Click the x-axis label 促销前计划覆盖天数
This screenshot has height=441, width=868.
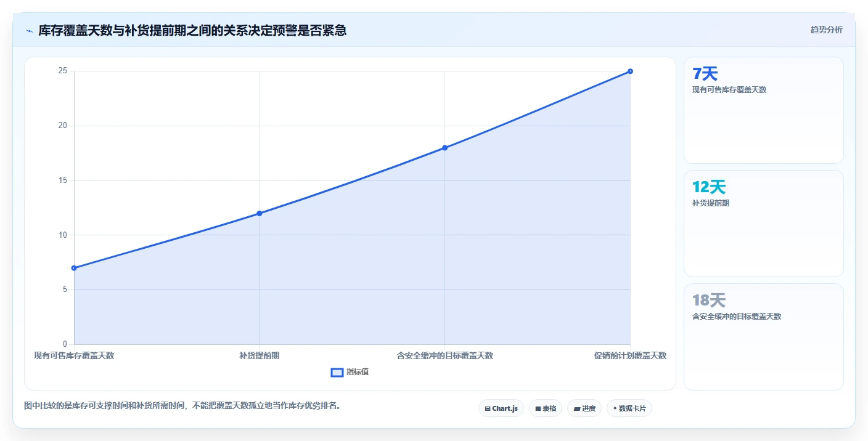(x=630, y=355)
